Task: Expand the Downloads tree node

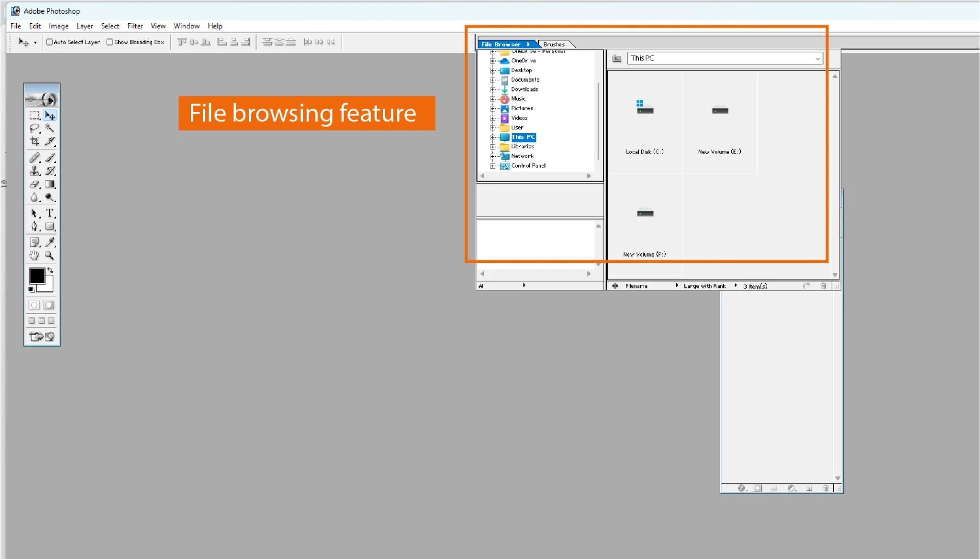Action: (492, 89)
